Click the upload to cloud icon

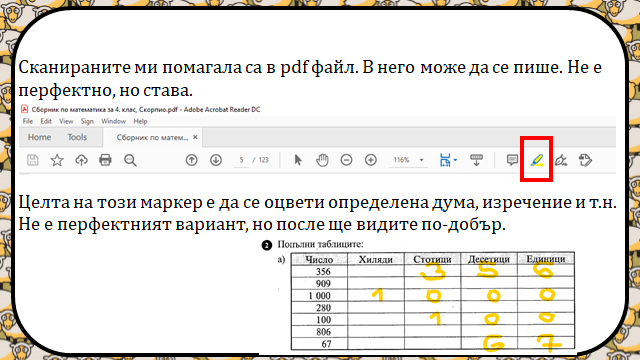tap(81, 160)
